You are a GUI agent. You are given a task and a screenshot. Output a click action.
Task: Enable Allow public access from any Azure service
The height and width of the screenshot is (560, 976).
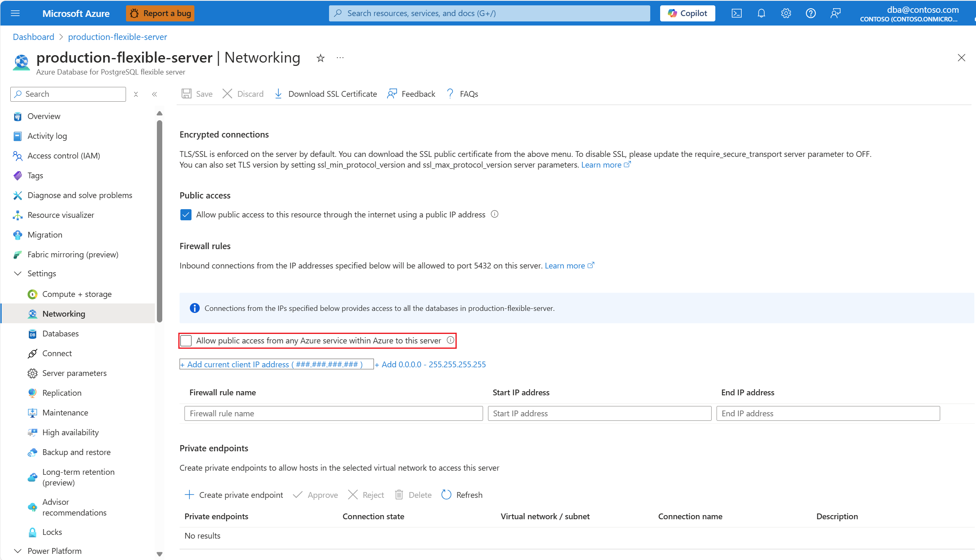(x=187, y=340)
